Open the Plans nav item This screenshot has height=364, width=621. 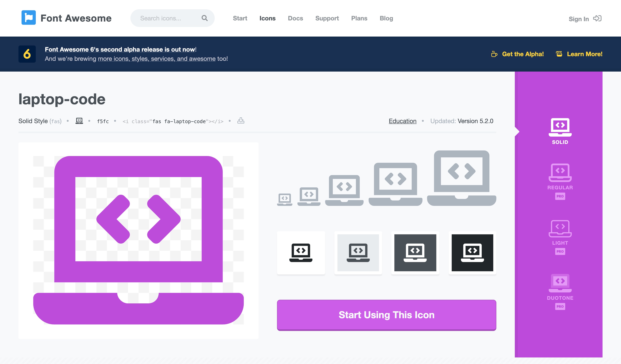359,18
